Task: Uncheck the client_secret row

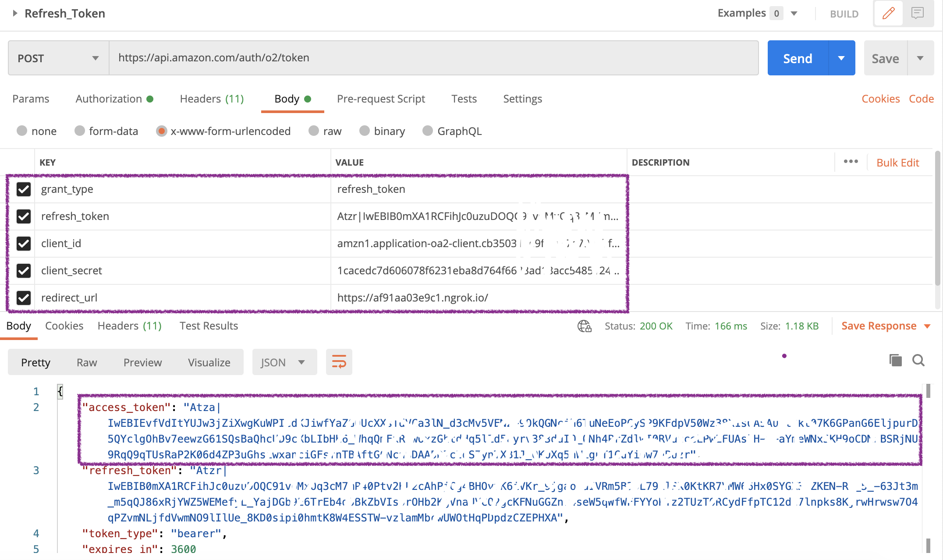Action: [x=23, y=271]
